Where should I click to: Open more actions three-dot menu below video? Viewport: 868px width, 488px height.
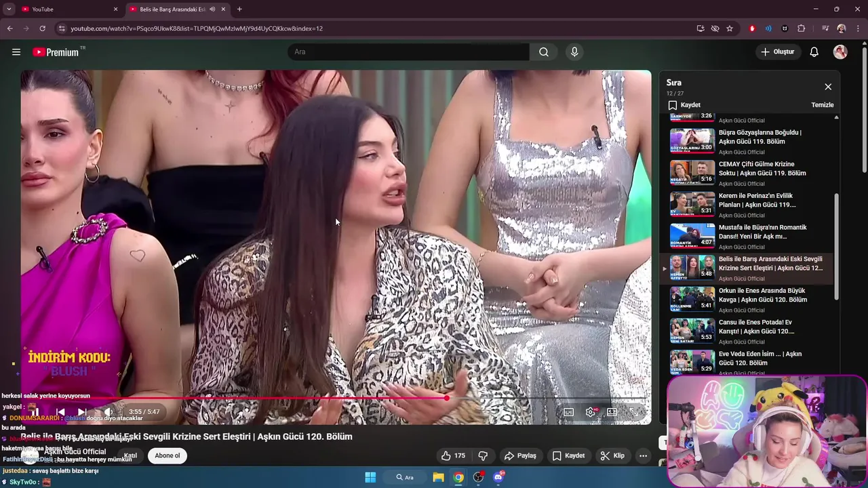pos(643,455)
